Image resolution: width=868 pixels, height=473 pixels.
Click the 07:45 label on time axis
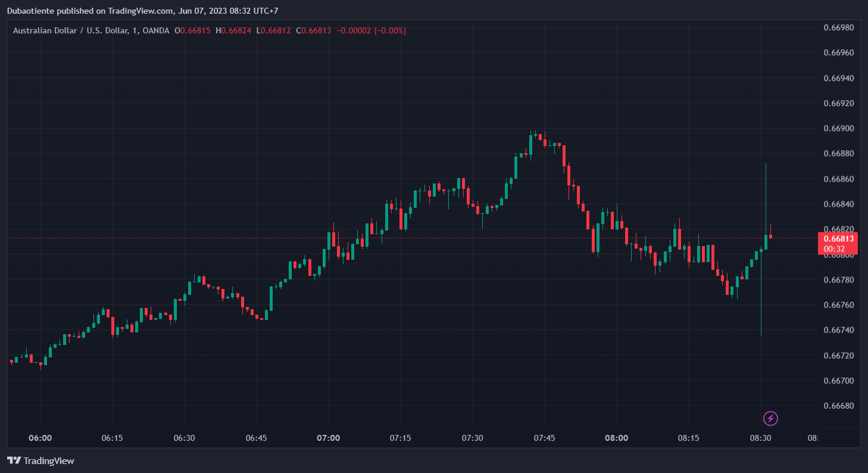[544, 438]
